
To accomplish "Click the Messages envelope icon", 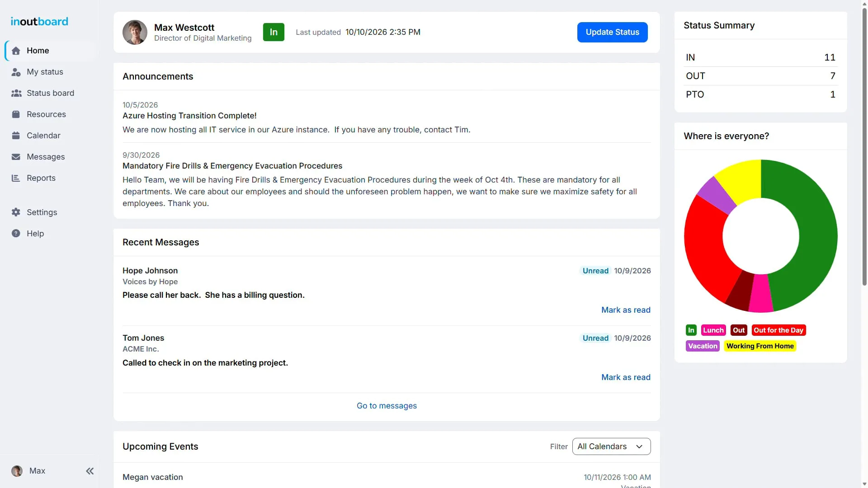I will click(16, 157).
